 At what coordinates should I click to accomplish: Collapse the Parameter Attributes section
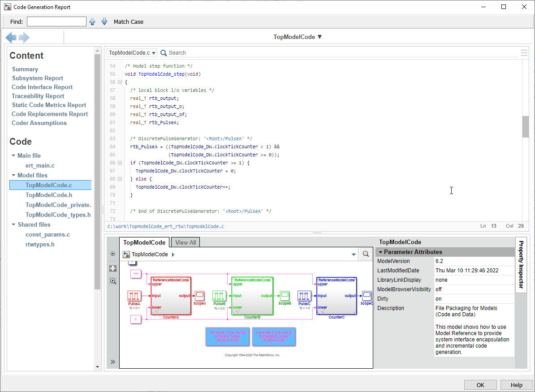381,252
